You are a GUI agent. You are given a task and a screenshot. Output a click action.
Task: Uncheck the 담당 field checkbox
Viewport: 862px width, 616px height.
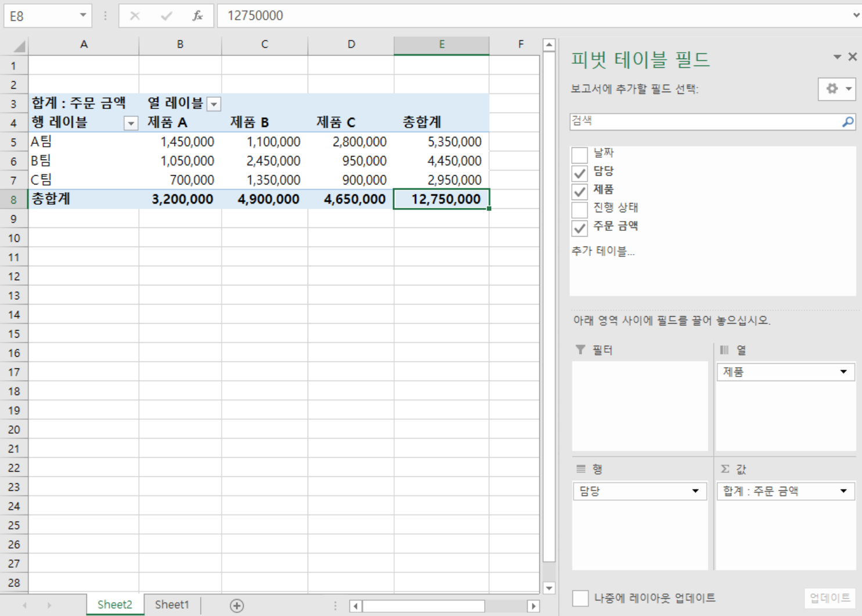click(579, 173)
